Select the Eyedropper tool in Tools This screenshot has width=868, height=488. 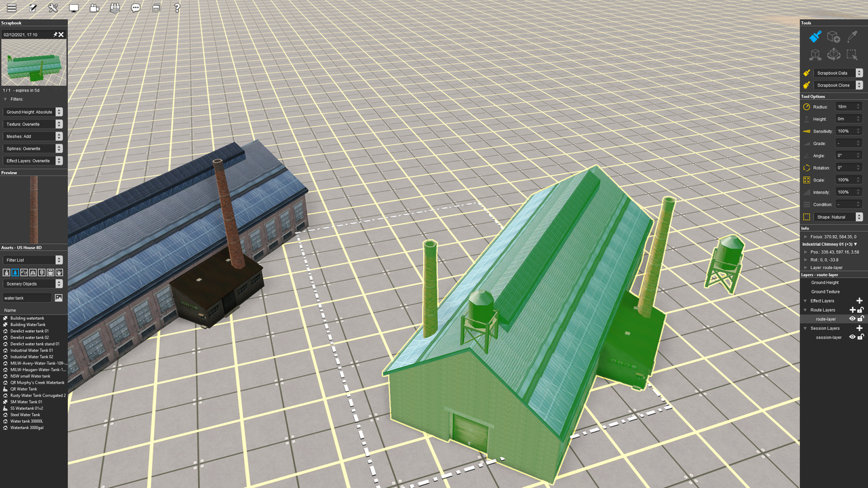pos(852,37)
